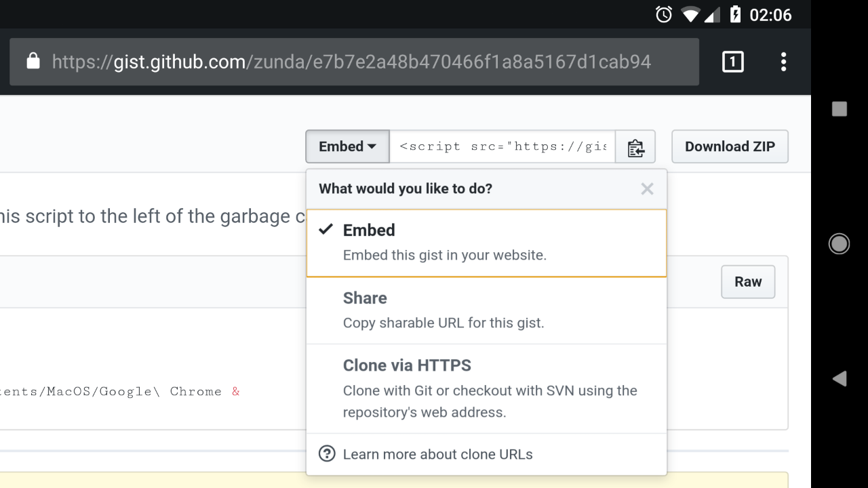Click the Download ZIP button
The height and width of the screenshot is (488, 868).
coord(730,146)
